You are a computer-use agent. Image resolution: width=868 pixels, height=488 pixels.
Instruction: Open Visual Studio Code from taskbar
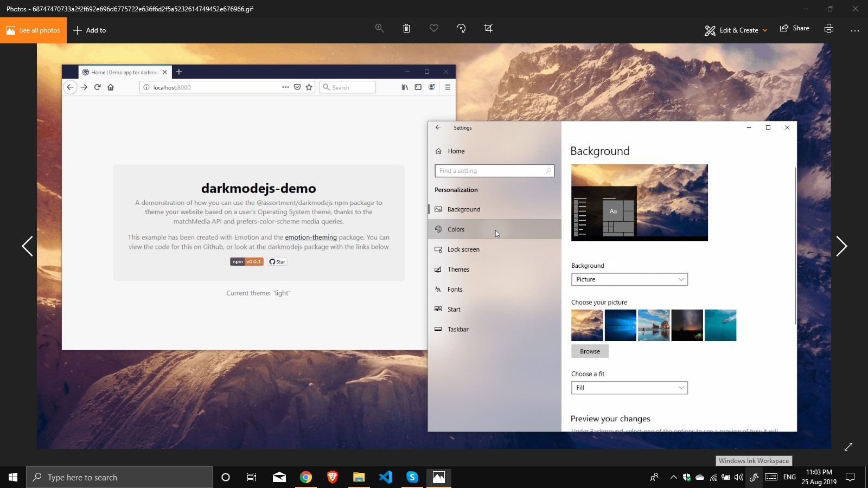pyautogui.click(x=386, y=477)
